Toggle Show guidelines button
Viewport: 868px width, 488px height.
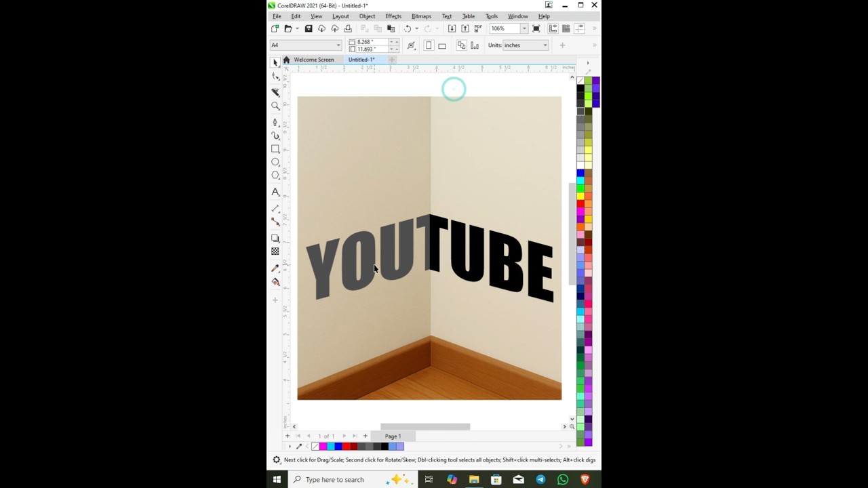tap(579, 28)
